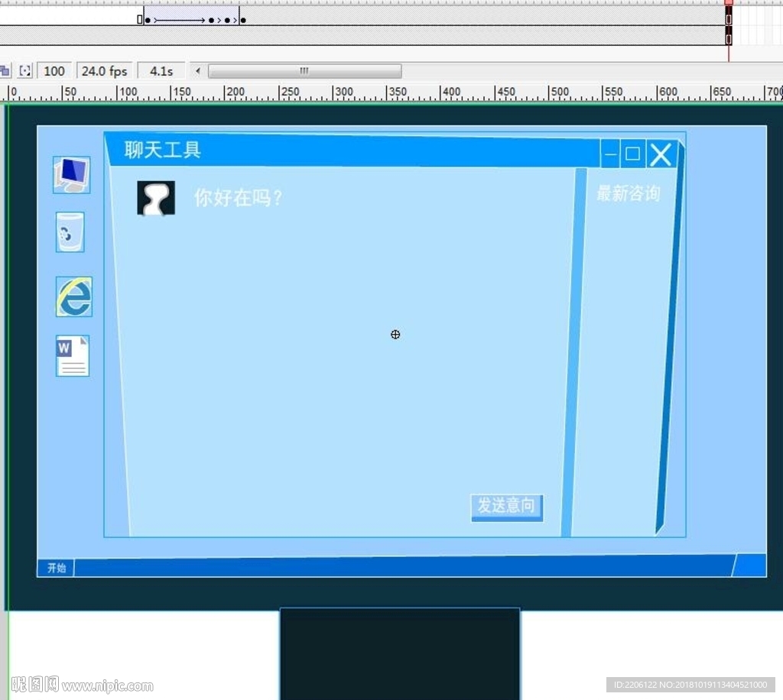This screenshot has width=783, height=700.
Task: Click the timeline scrollbar left arrow
Action: [198, 71]
